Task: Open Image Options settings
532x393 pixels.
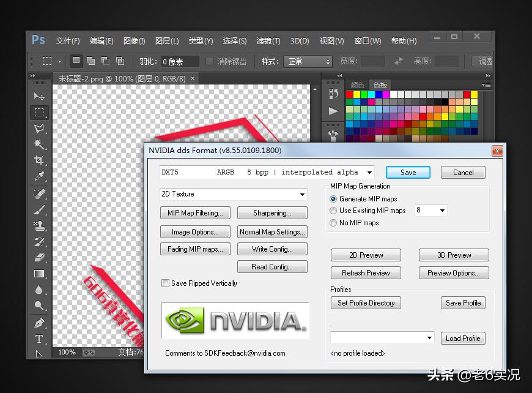Action: pyautogui.click(x=195, y=232)
